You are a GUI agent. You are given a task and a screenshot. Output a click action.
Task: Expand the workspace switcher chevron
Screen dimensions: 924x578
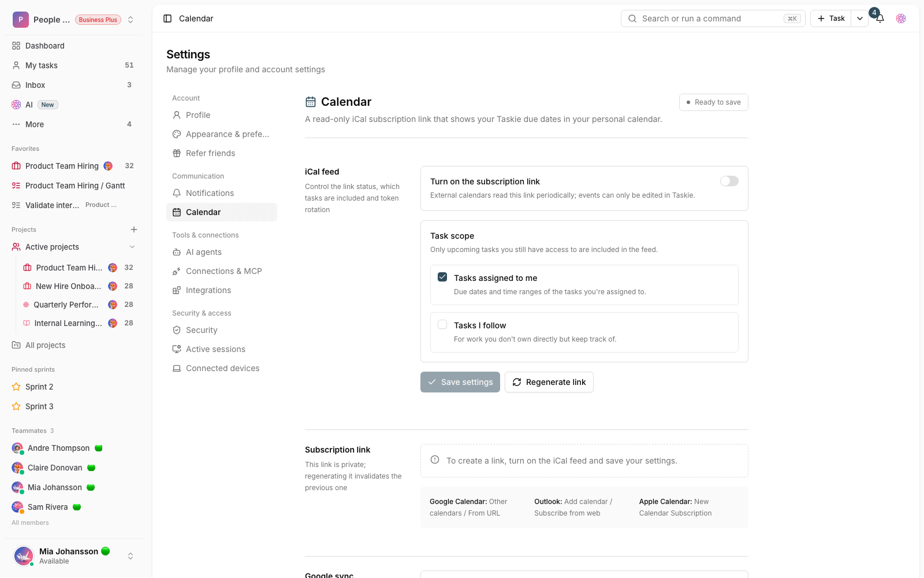coord(131,20)
